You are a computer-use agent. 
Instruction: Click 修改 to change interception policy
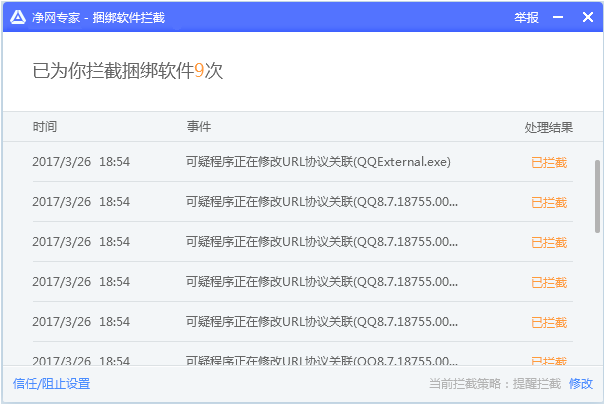(581, 384)
